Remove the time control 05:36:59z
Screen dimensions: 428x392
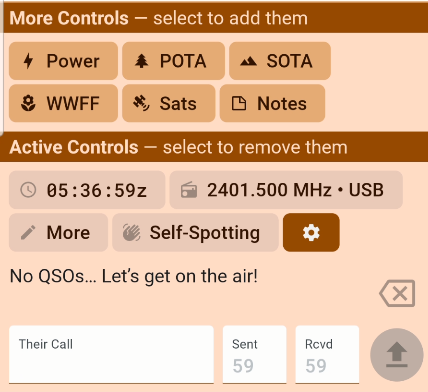tap(87, 190)
